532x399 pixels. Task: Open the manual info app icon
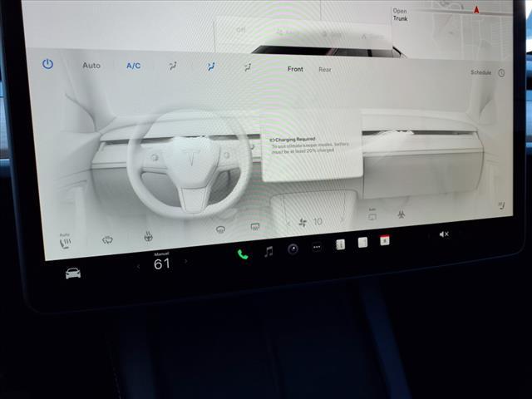(340, 244)
